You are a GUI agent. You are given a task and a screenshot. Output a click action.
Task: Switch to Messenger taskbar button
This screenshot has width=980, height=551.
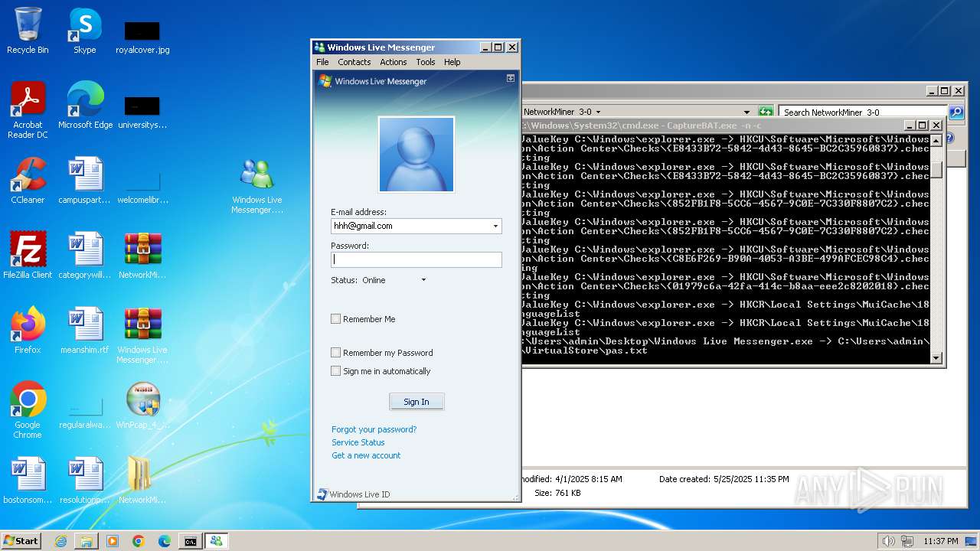(216, 541)
